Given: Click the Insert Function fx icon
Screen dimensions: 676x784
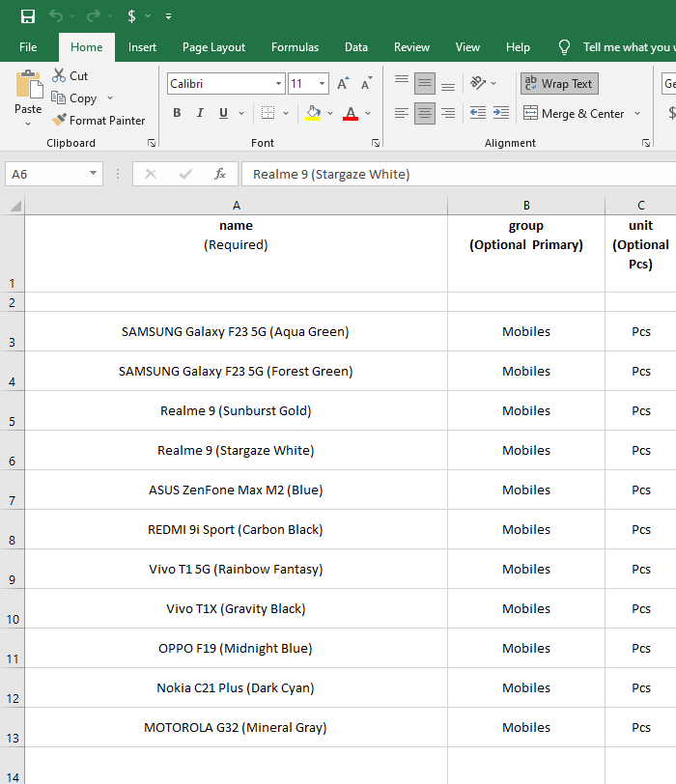Looking at the screenshot, I should click(219, 174).
